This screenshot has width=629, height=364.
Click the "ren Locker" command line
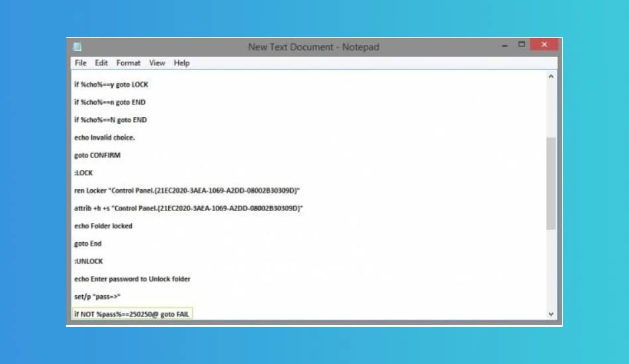point(187,191)
